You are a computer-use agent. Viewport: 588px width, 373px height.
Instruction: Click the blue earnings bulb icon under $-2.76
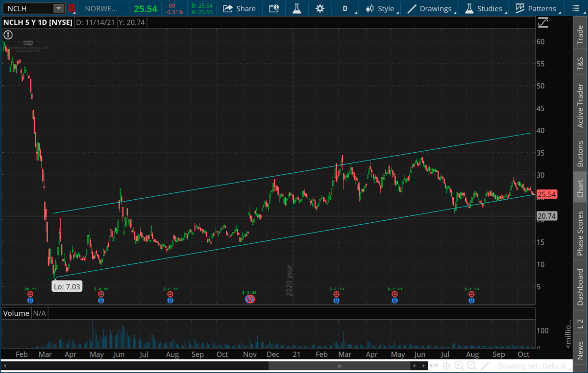pyautogui.click(x=170, y=301)
